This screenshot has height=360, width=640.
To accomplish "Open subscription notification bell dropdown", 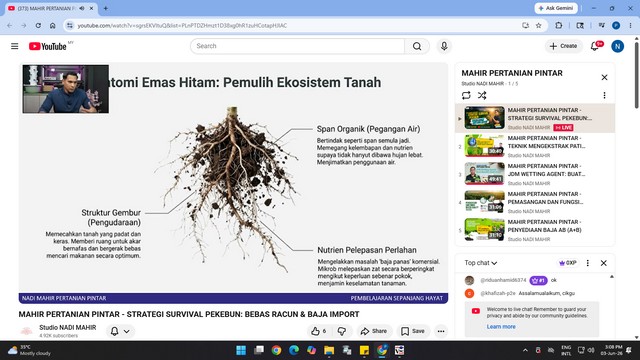I will 120,331.
